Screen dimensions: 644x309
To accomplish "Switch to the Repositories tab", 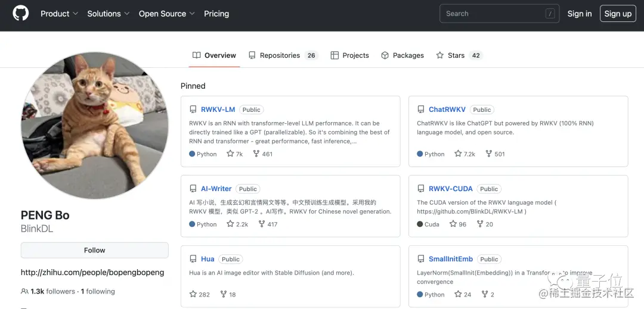I will click(283, 55).
